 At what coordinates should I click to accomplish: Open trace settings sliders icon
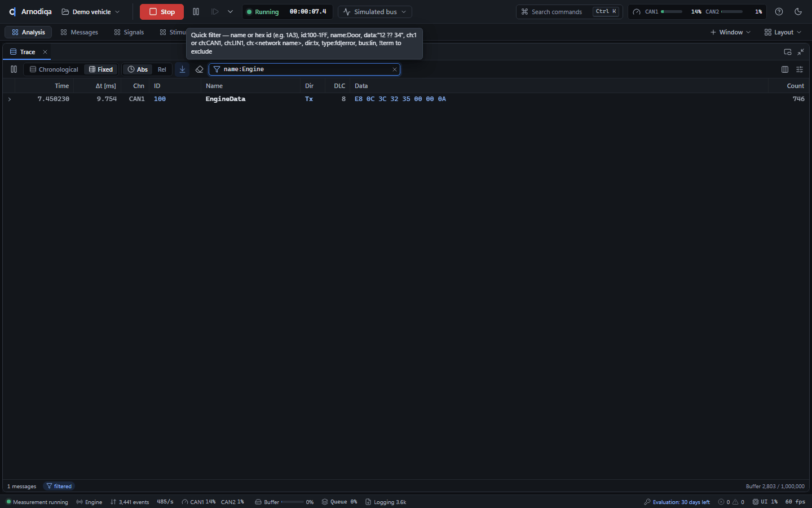coord(800,69)
